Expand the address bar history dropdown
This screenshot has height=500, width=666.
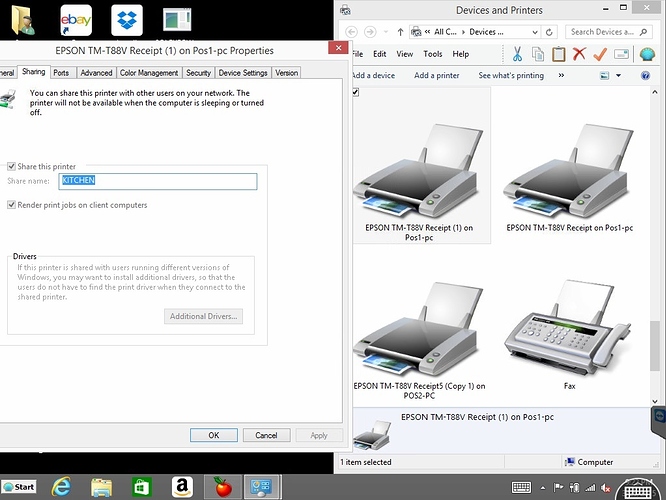pyautogui.click(x=535, y=32)
